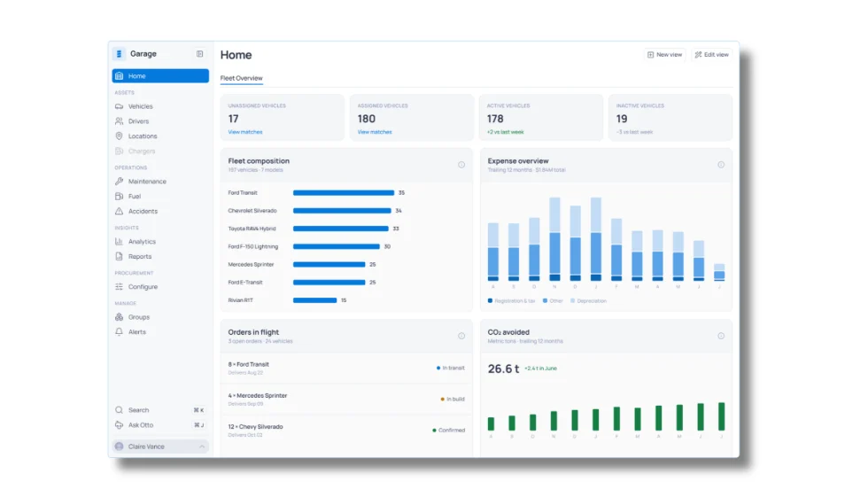Select the 4 × Mercedes Sprinter order
This screenshot has height=489, width=868.
(x=346, y=400)
